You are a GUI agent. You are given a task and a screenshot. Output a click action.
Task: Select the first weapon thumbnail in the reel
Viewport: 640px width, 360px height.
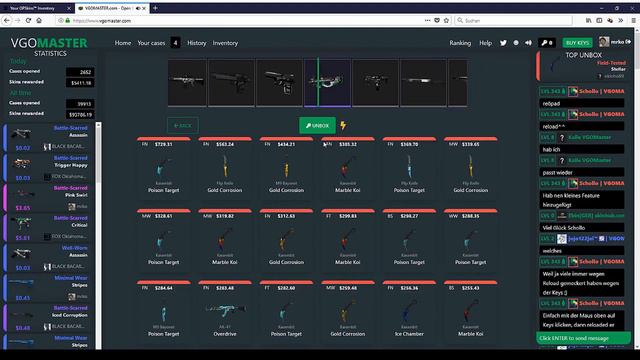coord(187,83)
